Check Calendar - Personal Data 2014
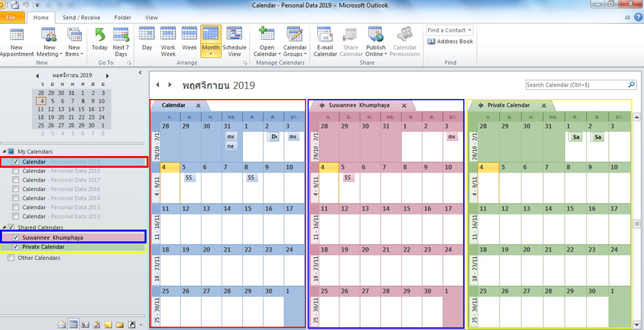Image resolution: width=644 pixels, height=330 pixels. tap(16, 198)
